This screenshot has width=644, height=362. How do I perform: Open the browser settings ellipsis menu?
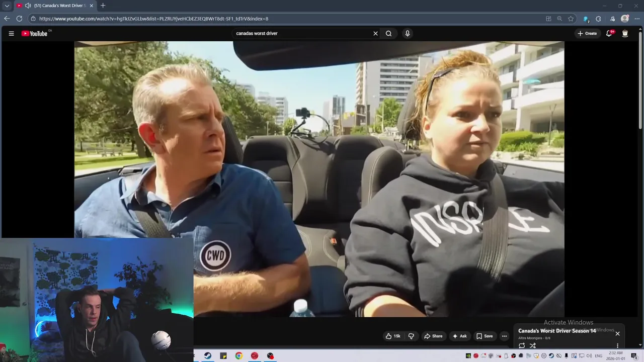637,19
